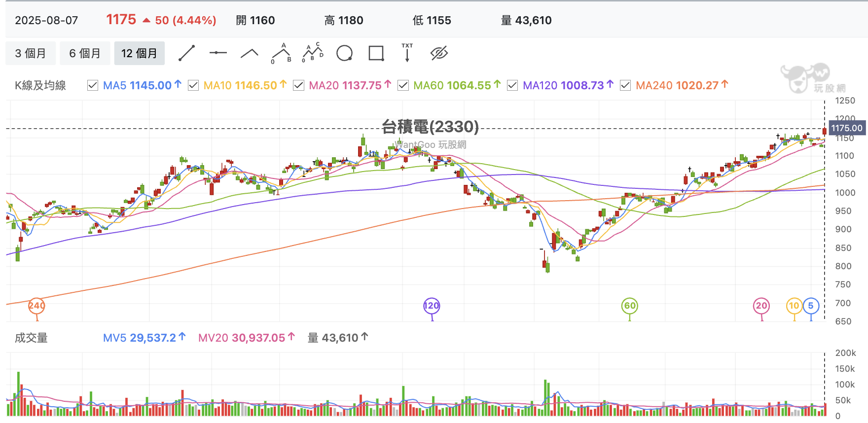The image size is (868, 423).
Task: Click the 成交量 section title
Action: click(x=31, y=338)
